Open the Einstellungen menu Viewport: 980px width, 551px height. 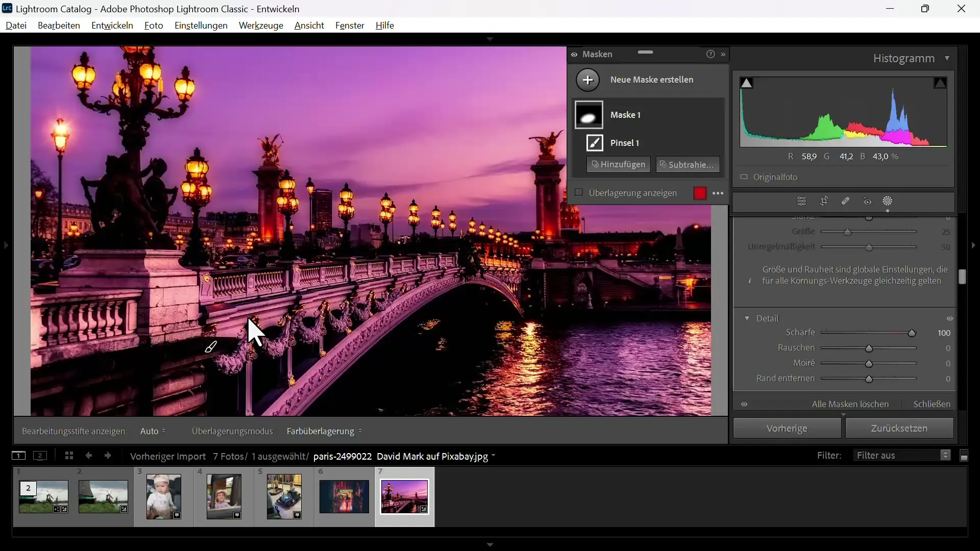tap(201, 26)
